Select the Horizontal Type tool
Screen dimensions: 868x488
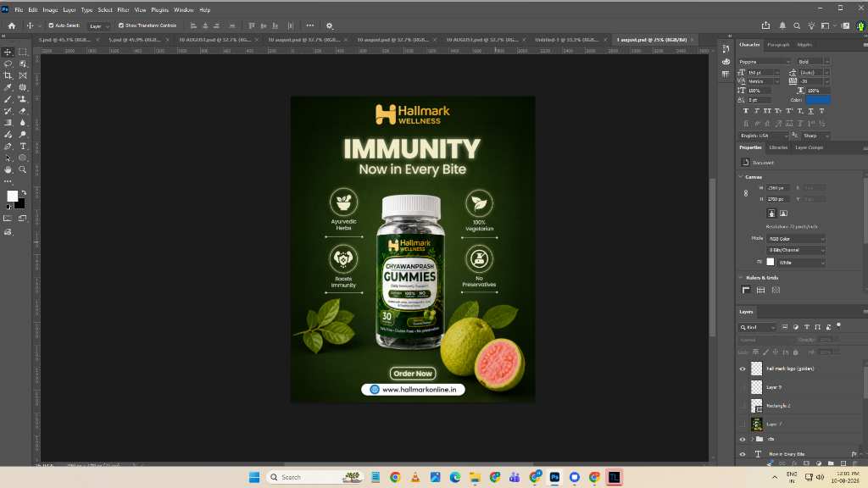tap(23, 147)
